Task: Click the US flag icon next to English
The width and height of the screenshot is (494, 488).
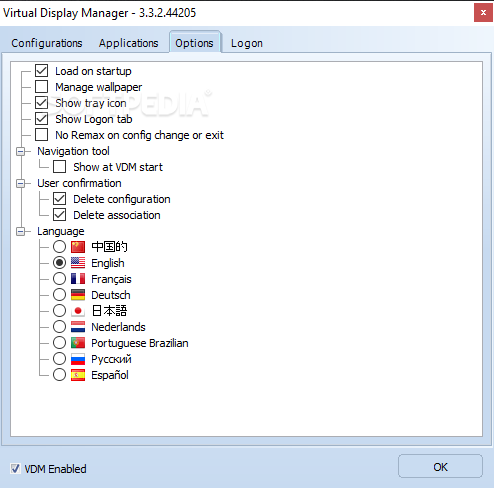Action: coord(78,263)
